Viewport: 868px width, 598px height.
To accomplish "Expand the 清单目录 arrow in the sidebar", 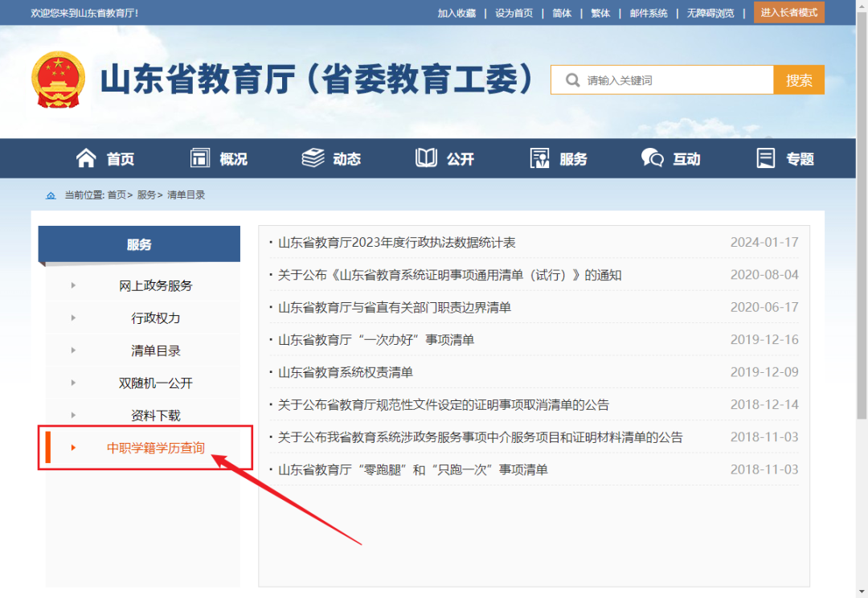I will 73,350.
